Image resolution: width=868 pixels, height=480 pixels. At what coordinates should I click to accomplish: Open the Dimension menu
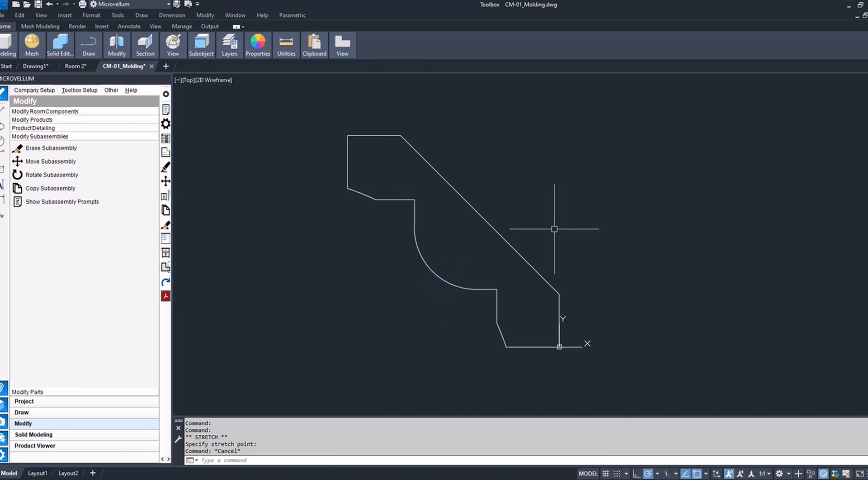click(x=172, y=15)
